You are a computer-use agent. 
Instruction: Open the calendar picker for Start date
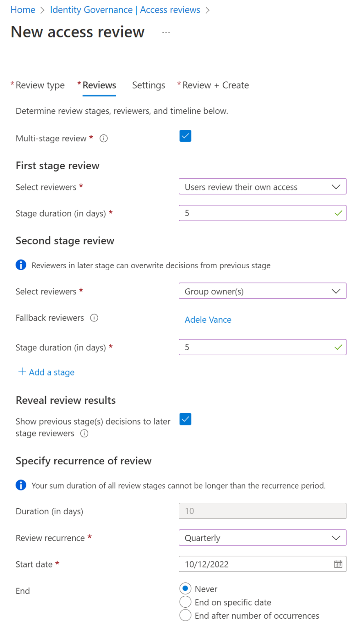pyautogui.click(x=338, y=564)
